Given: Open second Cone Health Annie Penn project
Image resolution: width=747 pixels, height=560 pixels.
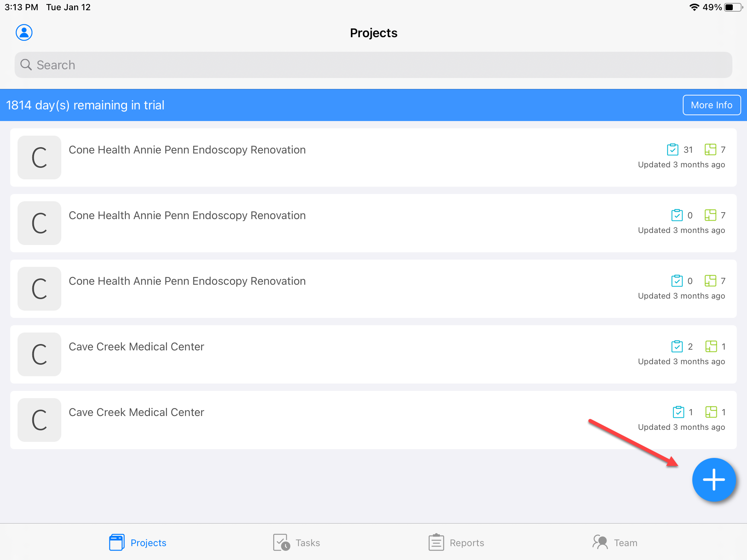Looking at the screenshot, I should [187, 215].
